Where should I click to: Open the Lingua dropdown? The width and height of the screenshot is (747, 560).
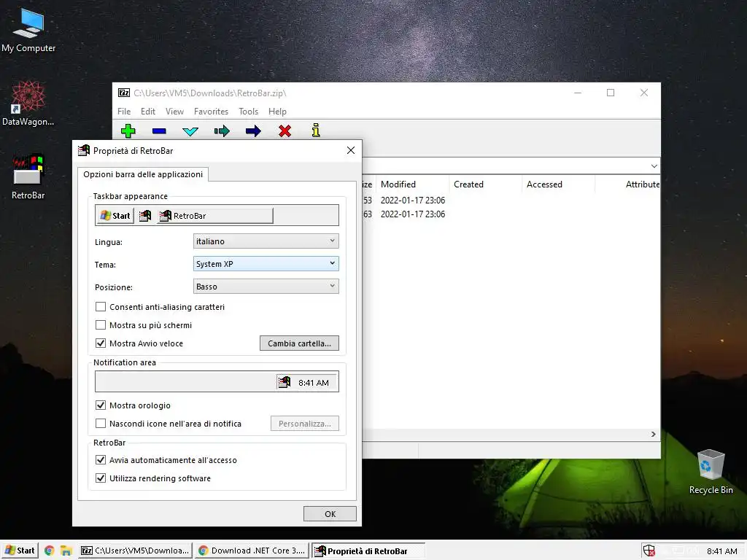266,241
